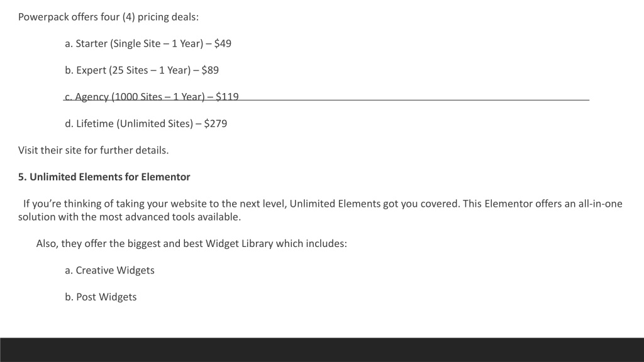Select the Expert (25 Sites) list item

pos(142,70)
